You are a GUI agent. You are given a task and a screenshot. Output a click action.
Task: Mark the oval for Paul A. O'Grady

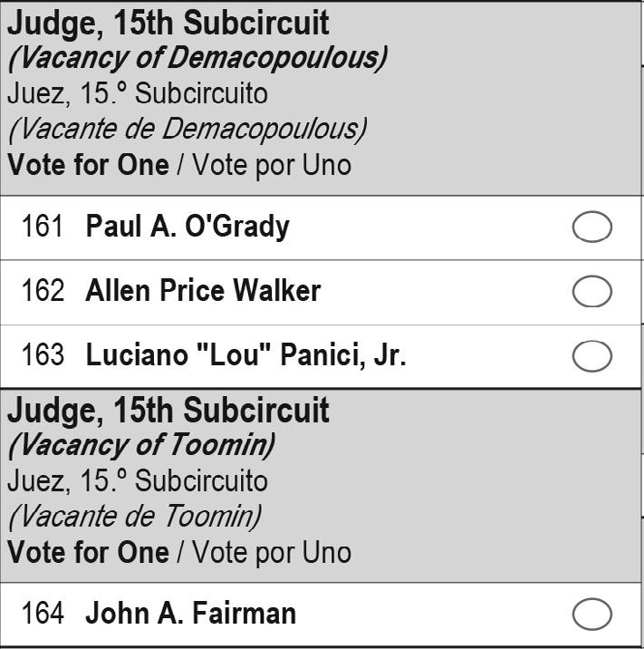(592, 228)
